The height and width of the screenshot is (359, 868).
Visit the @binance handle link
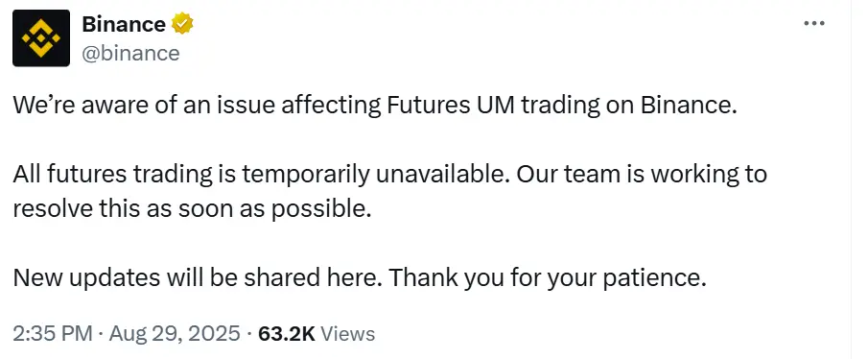130,54
